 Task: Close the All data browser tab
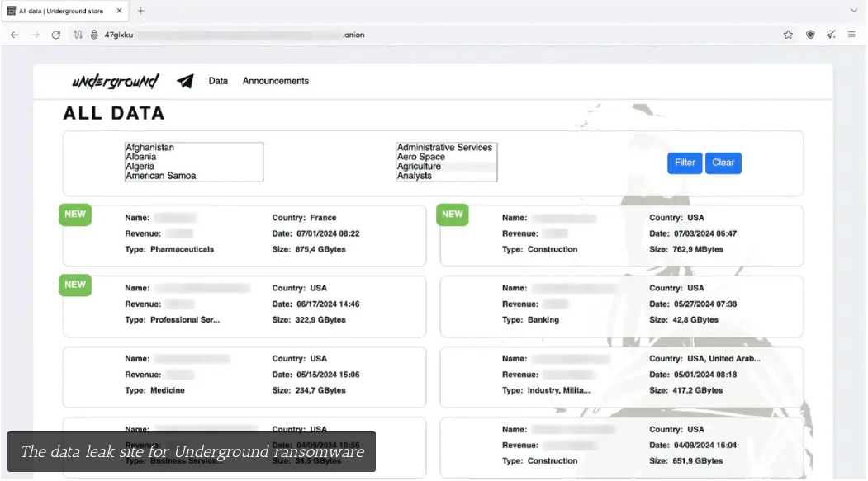point(120,11)
